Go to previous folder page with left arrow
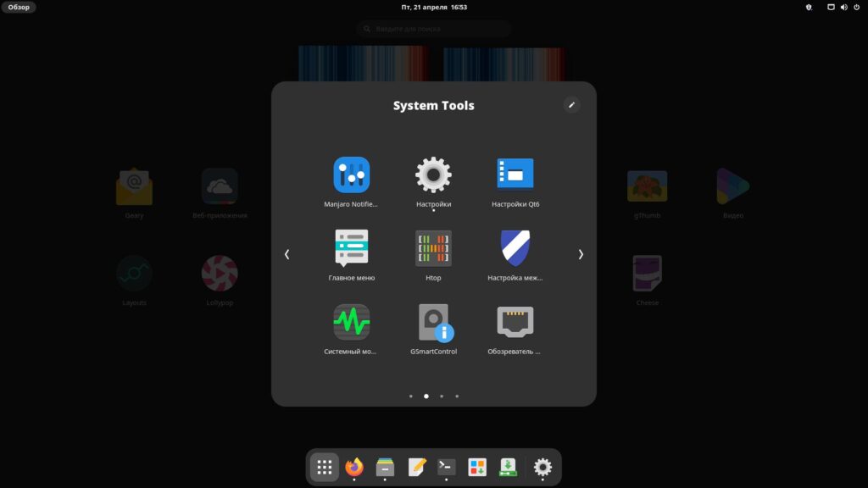868x488 pixels. click(x=287, y=254)
